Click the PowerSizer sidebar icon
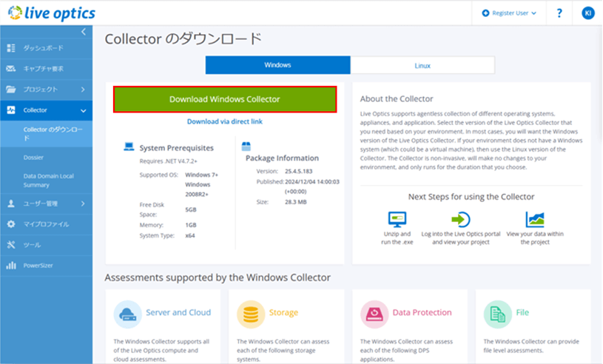603x364 pixels. tap(11, 265)
